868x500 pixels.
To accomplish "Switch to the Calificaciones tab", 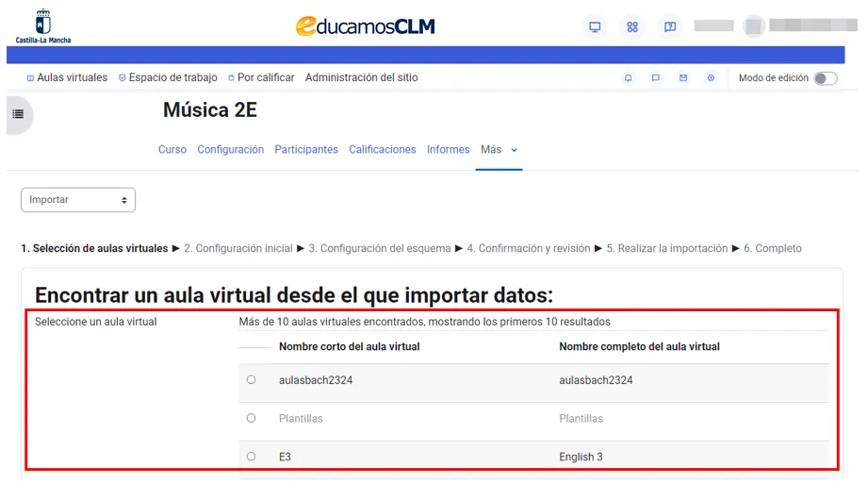I will click(x=382, y=150).
